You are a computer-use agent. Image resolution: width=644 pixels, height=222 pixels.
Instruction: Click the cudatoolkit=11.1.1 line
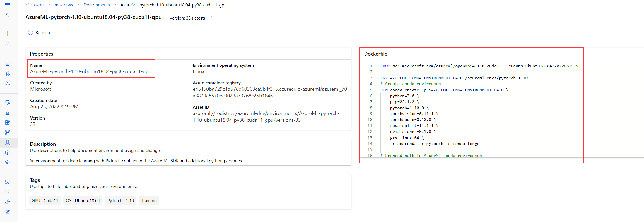(414, 126)
